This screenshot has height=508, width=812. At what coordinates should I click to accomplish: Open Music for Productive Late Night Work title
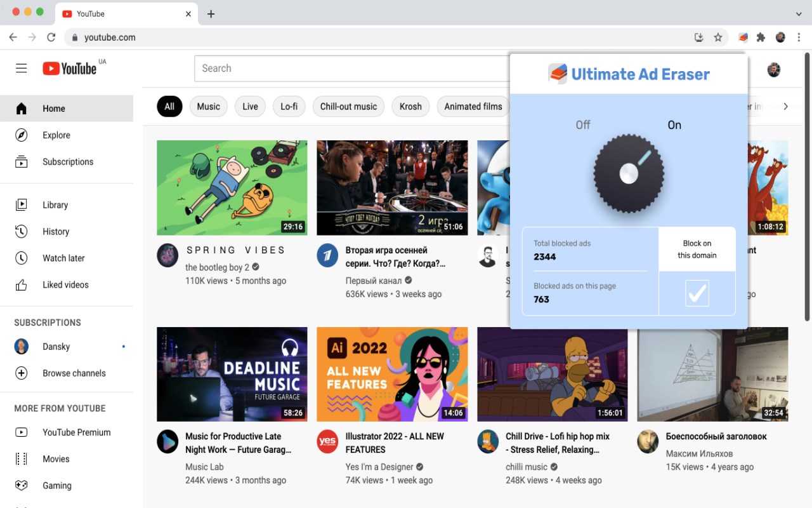click(x=239, y=443)
